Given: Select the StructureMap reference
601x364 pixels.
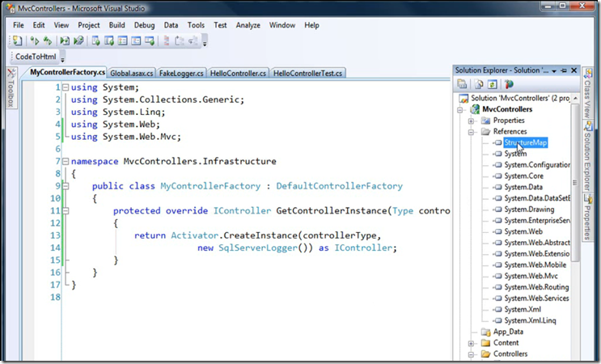Looking at the screenshot, I should 526,143.
